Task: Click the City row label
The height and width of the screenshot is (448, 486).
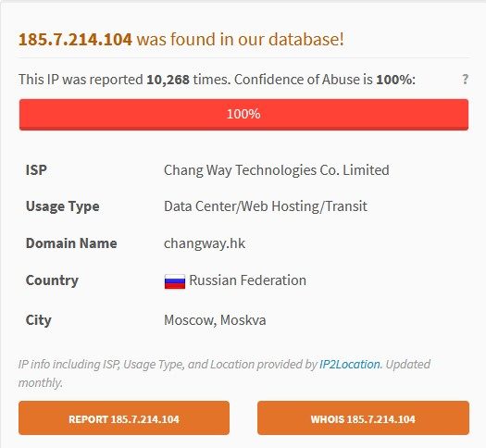Action: (39, 320)
